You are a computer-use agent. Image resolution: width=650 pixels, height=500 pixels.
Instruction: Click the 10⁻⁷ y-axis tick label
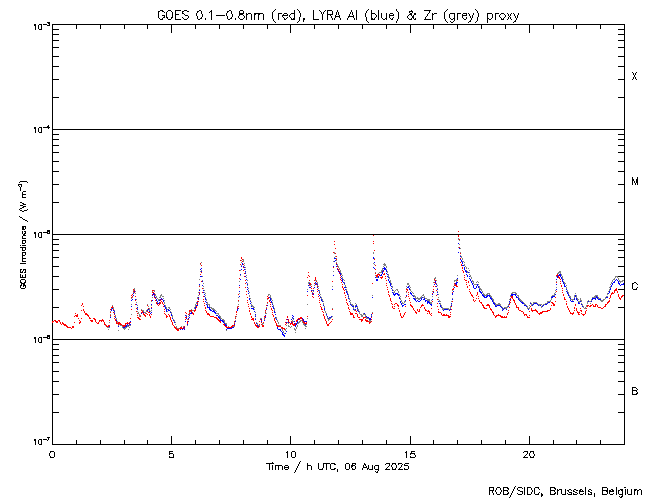pyautogui.click(x=38, y=442)
